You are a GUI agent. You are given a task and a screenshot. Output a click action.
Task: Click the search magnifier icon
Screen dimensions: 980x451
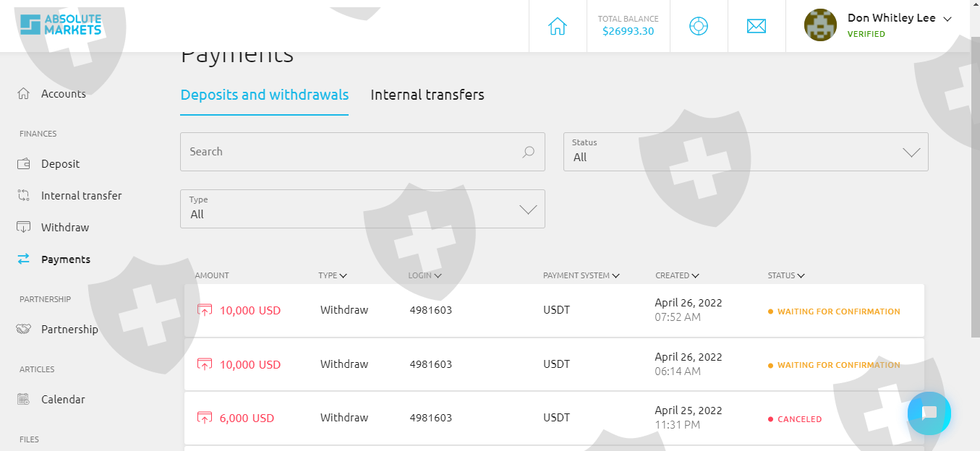pos(528,152)
